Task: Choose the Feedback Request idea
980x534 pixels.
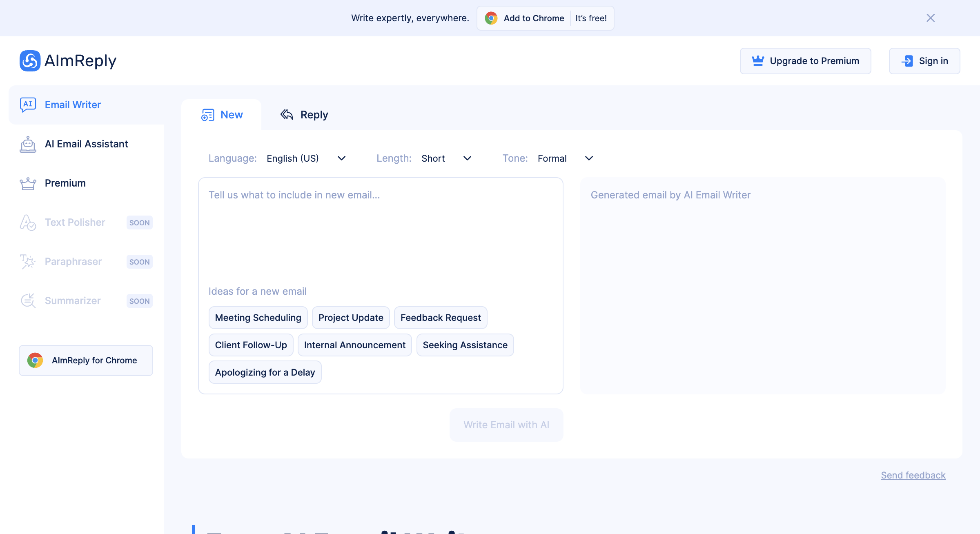Action: click(x=441, y=318)
